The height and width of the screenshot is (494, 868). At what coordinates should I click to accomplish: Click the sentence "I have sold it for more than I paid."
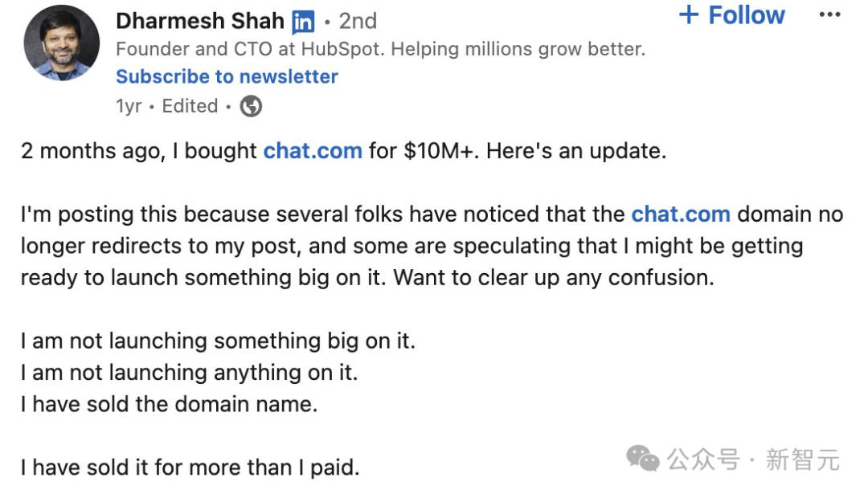(x=190, y=467)
